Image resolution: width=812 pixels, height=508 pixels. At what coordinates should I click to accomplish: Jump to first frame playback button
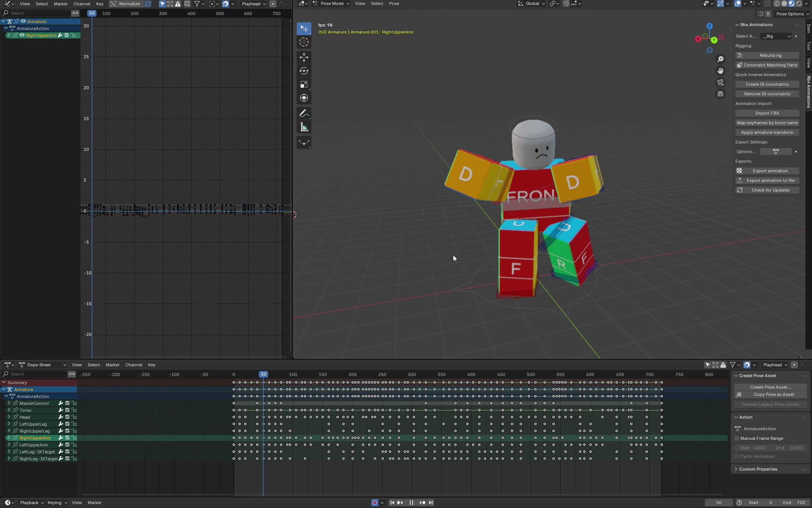tap(392, 503)
